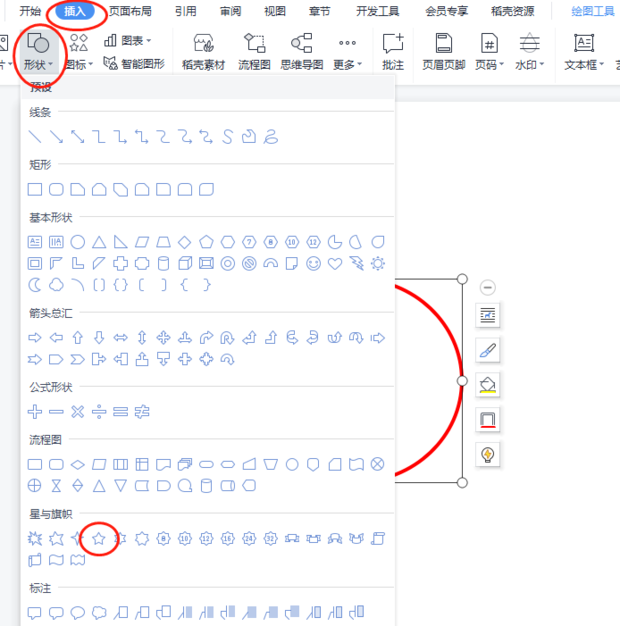The height and width of the screenshot is (626, 620).
Task: Open the shape style brush tool
Action: point(487,351)
